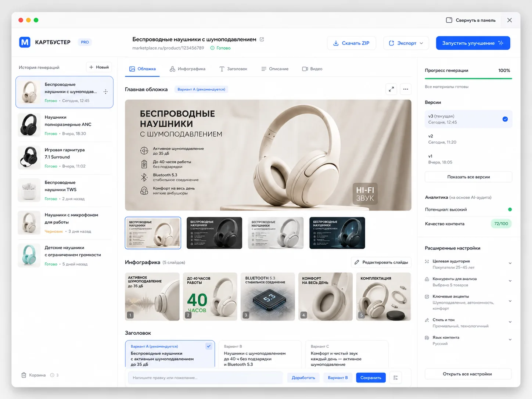Screen dimensions: 532x399
Task: Switch to Видео tab
Action: [x=312, y=69]
